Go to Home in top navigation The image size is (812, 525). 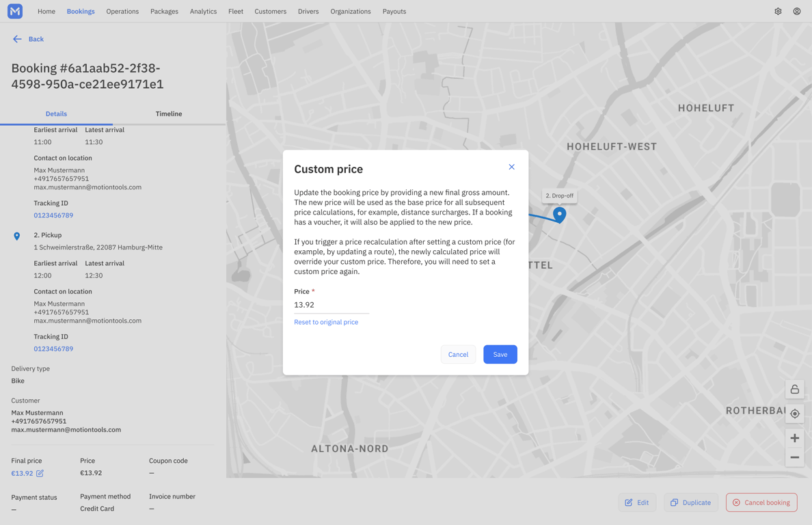[46, 12]
